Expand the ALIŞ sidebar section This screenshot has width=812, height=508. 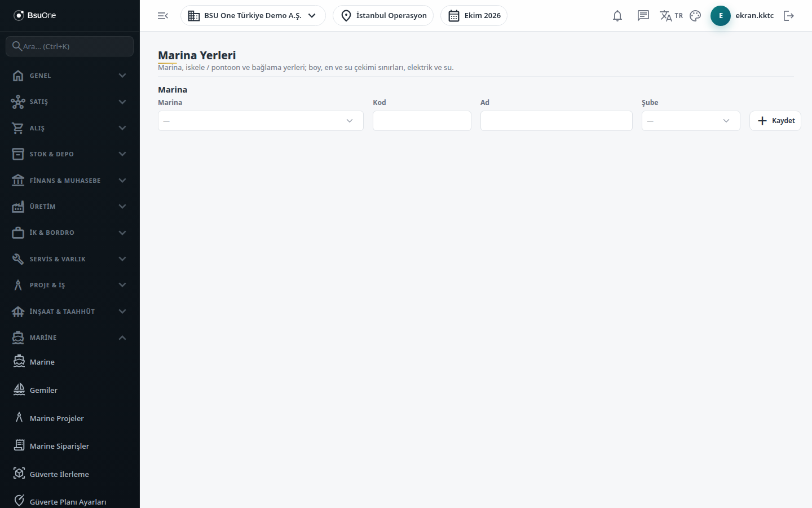70,128
